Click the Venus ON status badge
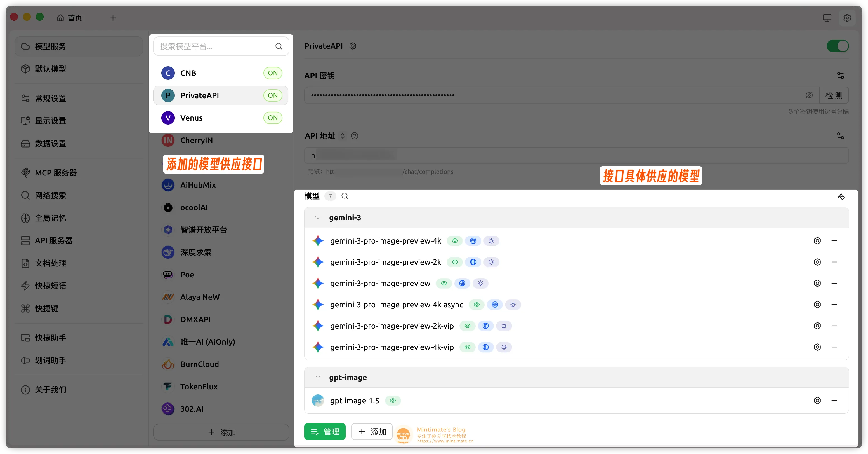 click(273, 118)
